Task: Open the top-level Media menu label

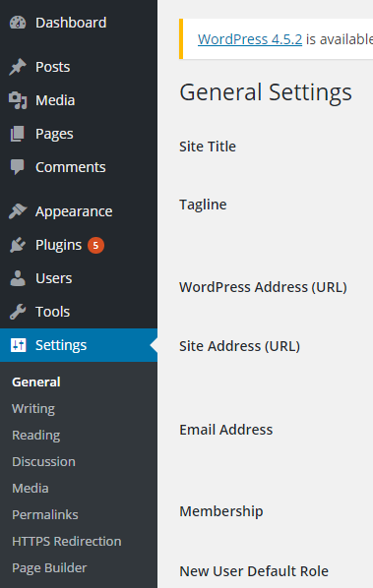Action: (x=55, y=100)
